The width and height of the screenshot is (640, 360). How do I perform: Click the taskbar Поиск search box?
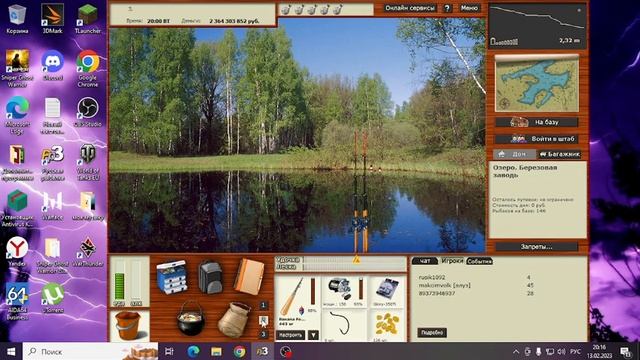click(x=90, y=351)
